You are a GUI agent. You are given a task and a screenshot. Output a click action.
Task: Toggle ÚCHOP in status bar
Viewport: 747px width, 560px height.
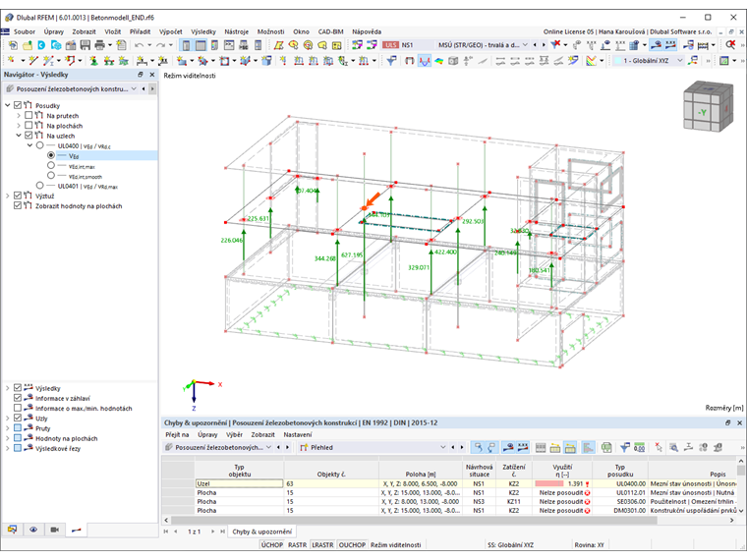point(272,544)
